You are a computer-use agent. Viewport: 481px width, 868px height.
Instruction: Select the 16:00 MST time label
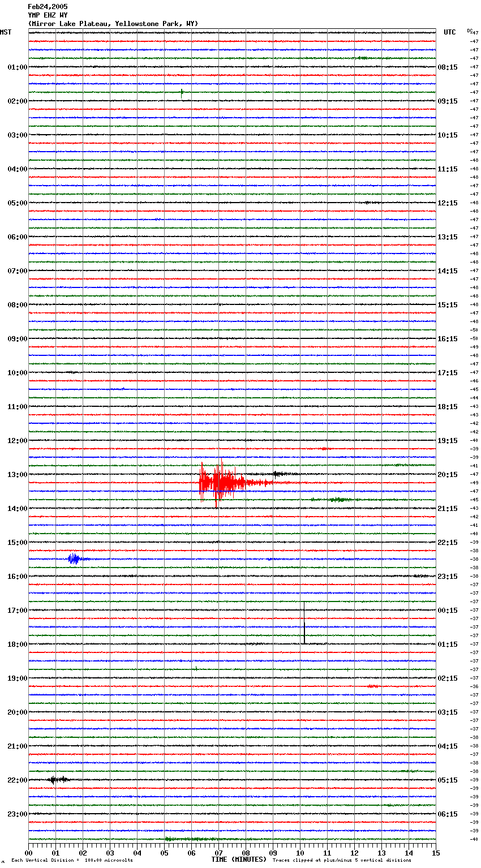click(18, 577)
